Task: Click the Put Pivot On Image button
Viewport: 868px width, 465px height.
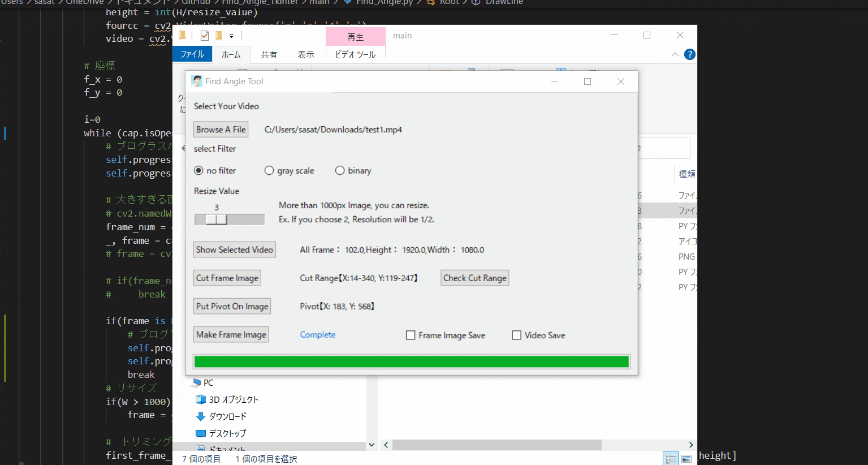Action: [x=232, y=306]
